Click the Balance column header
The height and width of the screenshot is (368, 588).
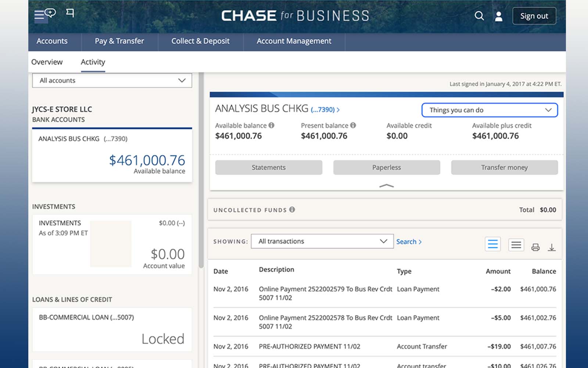click(544, 271)
